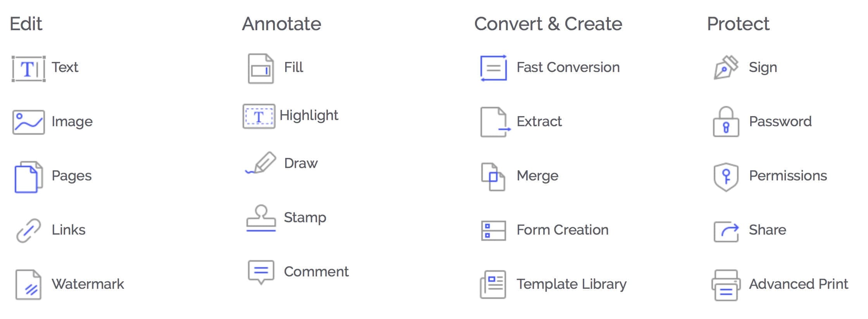
Task: Select the Watermark document icon
Action: click(x=28, y=285)
